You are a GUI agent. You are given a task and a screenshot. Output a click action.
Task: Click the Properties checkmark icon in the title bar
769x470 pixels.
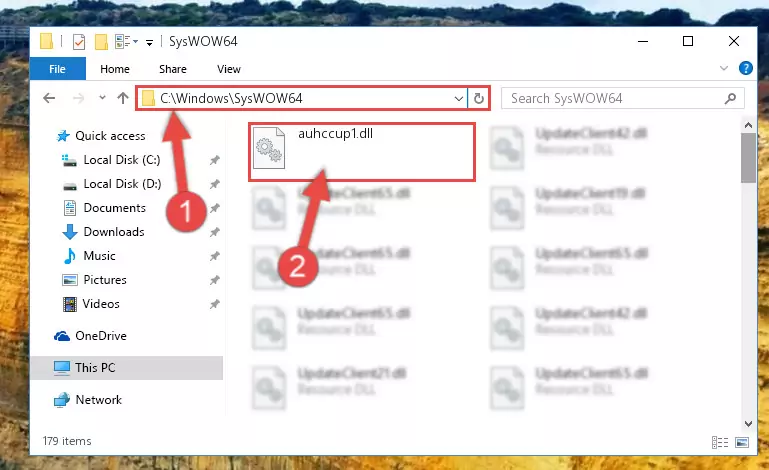[x=78, y=42]
